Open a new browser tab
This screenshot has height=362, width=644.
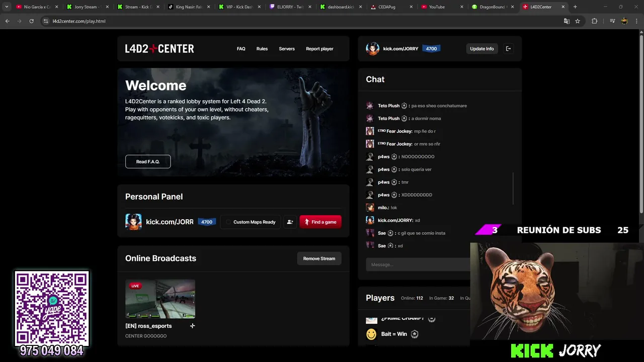(575, 7)
